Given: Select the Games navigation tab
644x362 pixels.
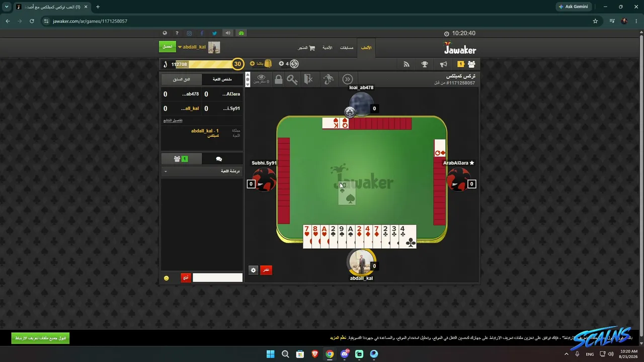Looking at the screenshot, I should pos(366,48).
